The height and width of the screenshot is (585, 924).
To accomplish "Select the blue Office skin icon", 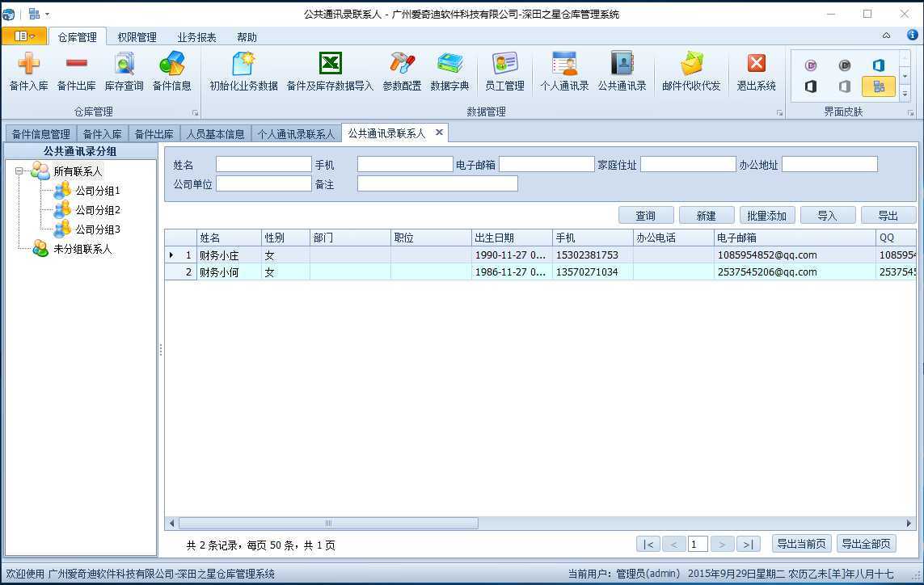I will [879, 65].
